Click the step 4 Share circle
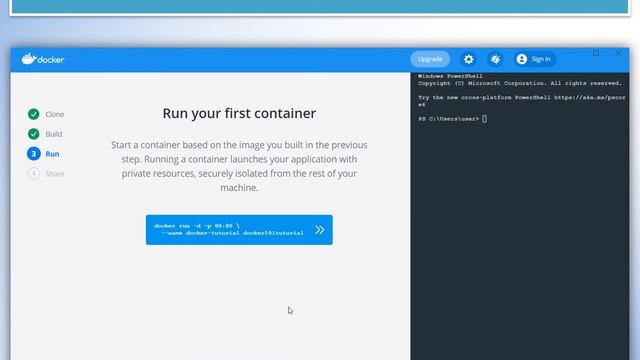The image size is (640, 360). click(33, 173)
